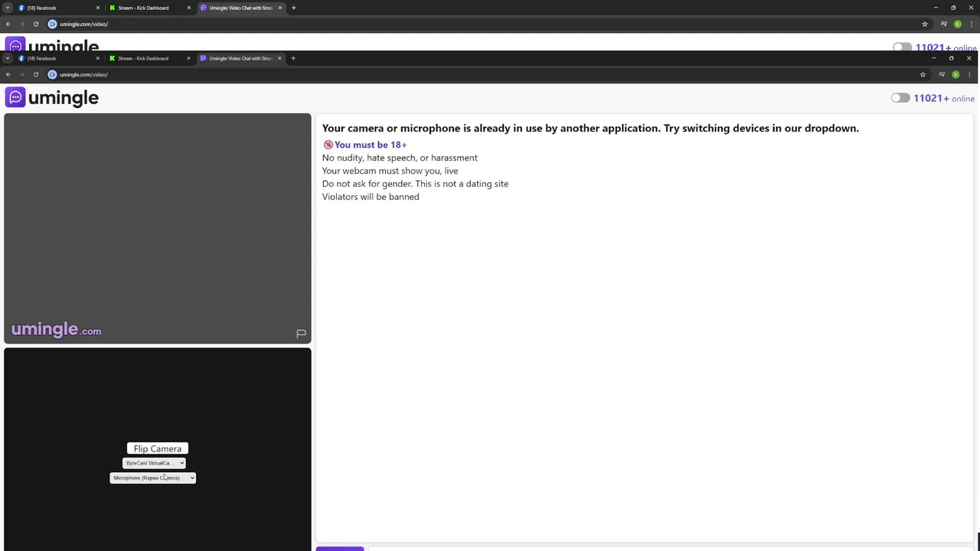Reload the page in the back window
Image resolution: width=980 pixels, height=551 pixels.
pos(35,24)
